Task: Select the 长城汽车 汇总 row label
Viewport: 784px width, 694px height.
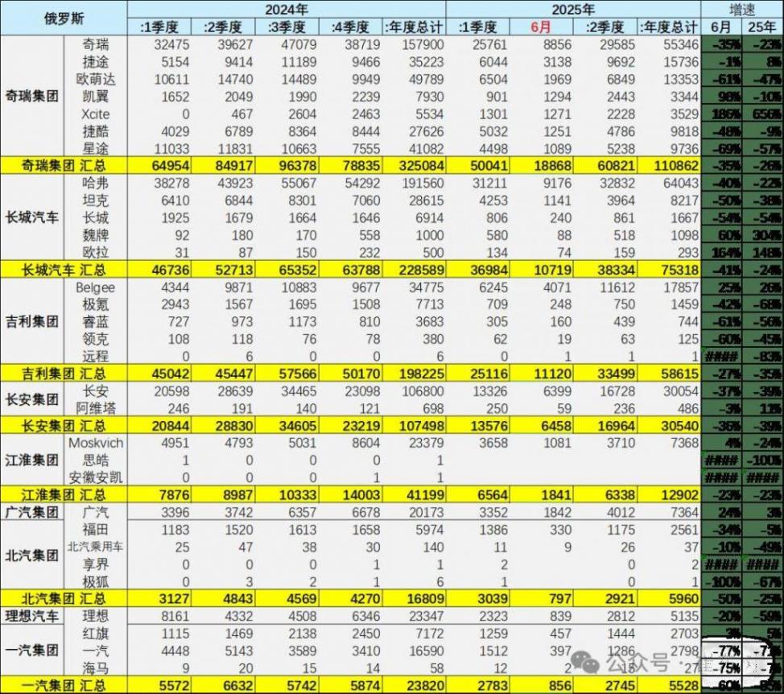Action: pyautogui.click(x=63, y=271)
